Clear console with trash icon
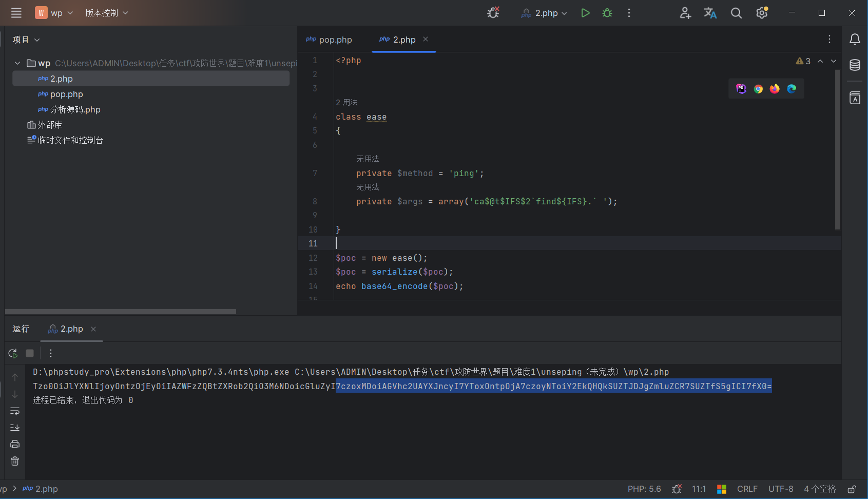Screen dimensions: 868x499 15,461
